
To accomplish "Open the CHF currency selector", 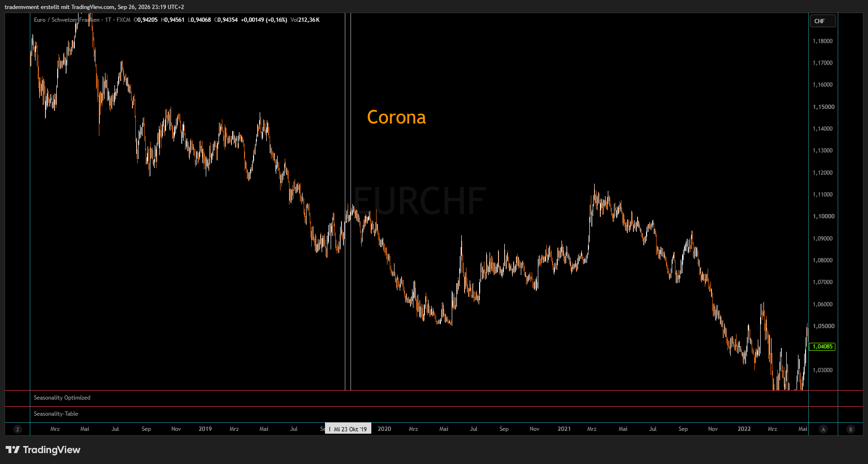I will pyautogui.click(x=823, y=21).
